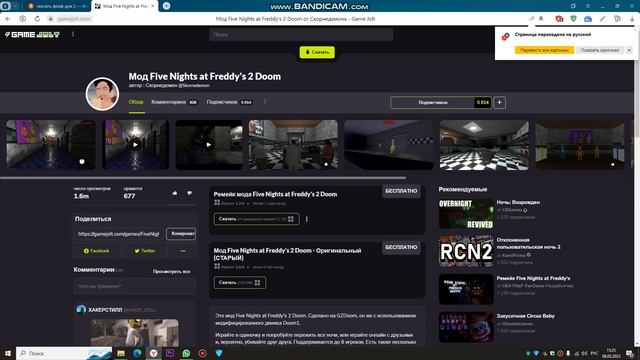Click Translate all images yellow button
This screenshot has height=360, width=640.
coord(544,50)
